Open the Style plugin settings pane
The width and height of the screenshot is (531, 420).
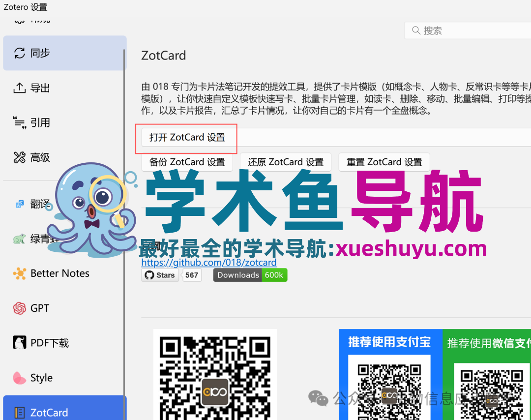(65, 378)
